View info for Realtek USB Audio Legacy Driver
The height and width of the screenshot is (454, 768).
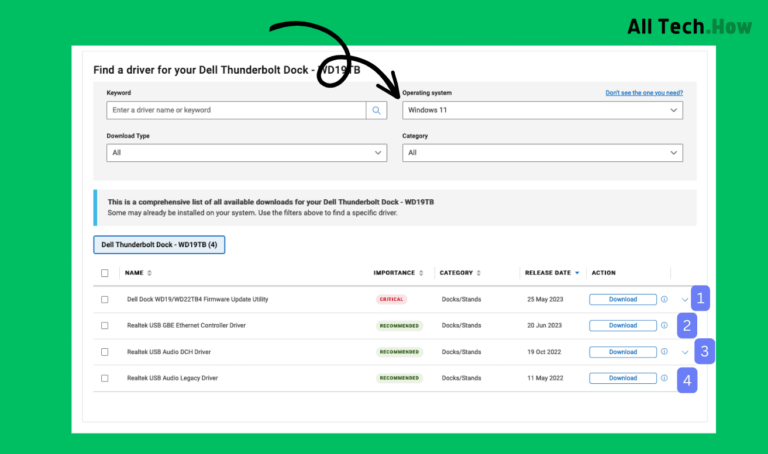coord(664,378)
